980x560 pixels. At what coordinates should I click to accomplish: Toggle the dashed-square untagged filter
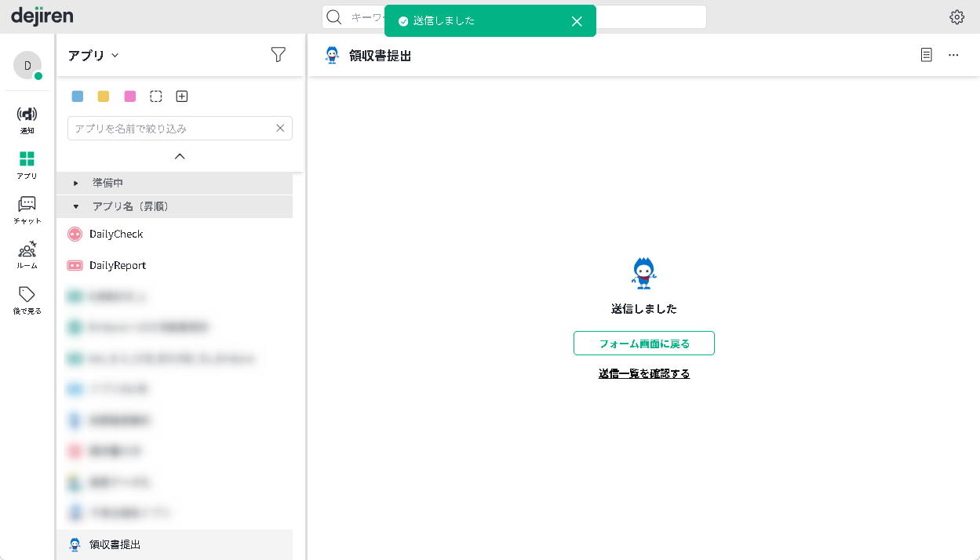pyautogui.click(x=156, y=96)
